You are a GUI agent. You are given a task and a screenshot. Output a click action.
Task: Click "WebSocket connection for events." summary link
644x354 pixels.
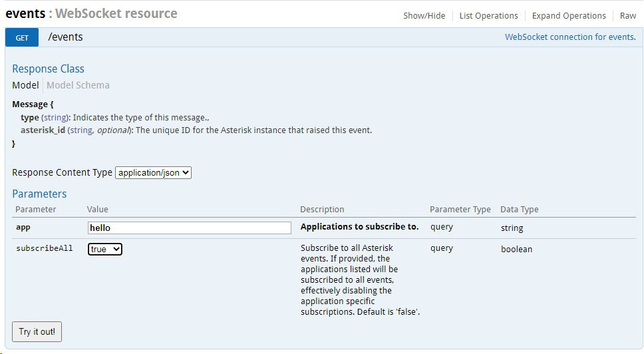pyautogui.click(x=570, y=37)
